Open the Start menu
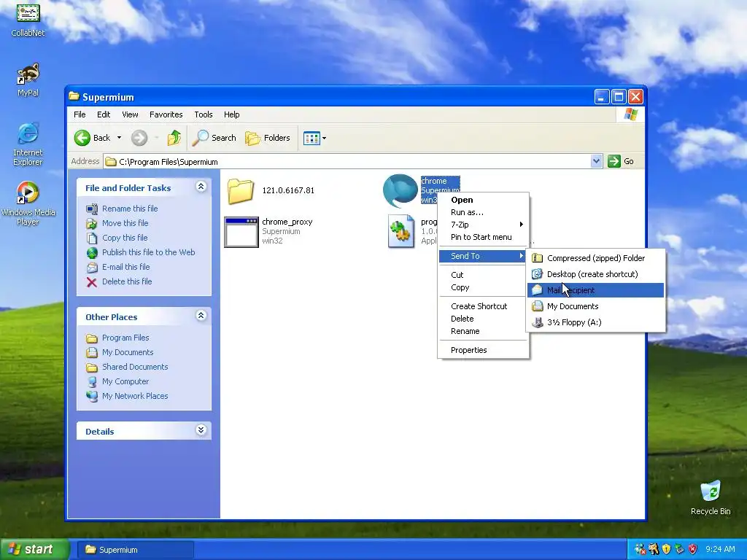747x560 pixels. click(x=34, y=550)
